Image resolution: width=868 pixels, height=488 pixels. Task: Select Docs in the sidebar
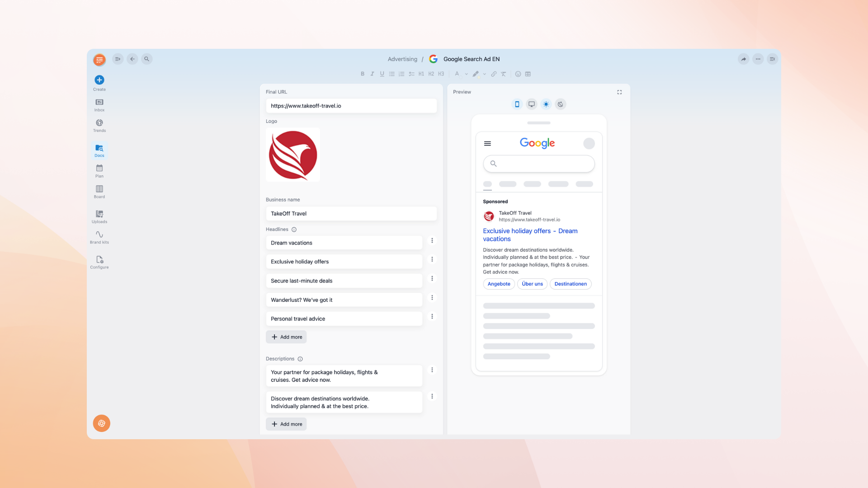(99, 150)
